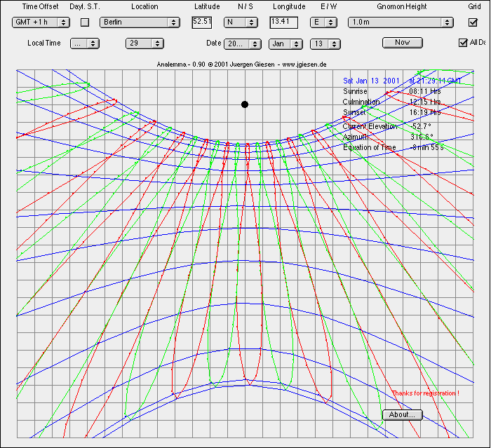Open the Jan month dropdown
This screenshot has width=491, height=448.
(285, 43)
